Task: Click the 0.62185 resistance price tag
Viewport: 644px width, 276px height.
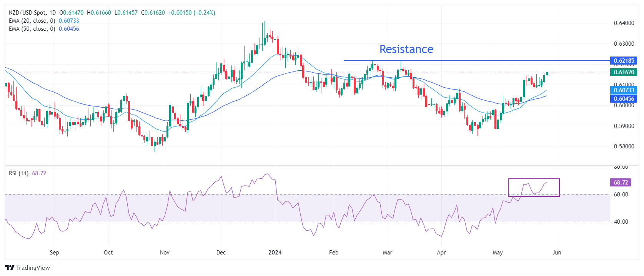Action: [x=623, y=61]
